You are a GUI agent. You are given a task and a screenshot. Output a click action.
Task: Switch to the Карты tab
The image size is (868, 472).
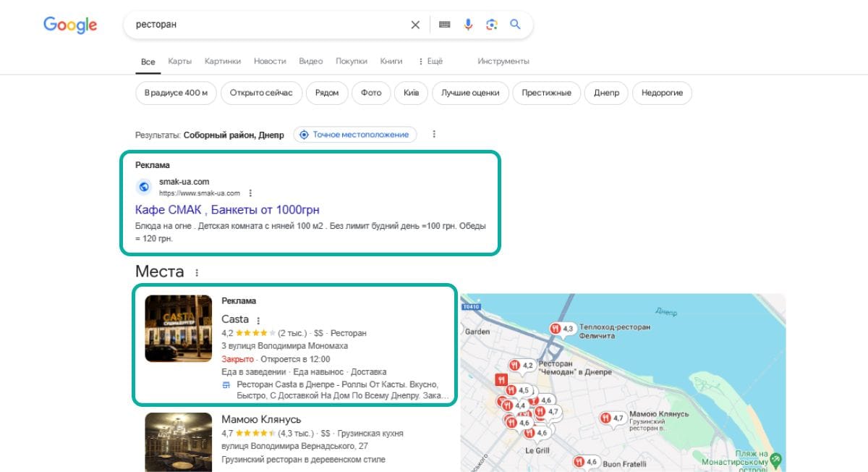click(179, 62)
